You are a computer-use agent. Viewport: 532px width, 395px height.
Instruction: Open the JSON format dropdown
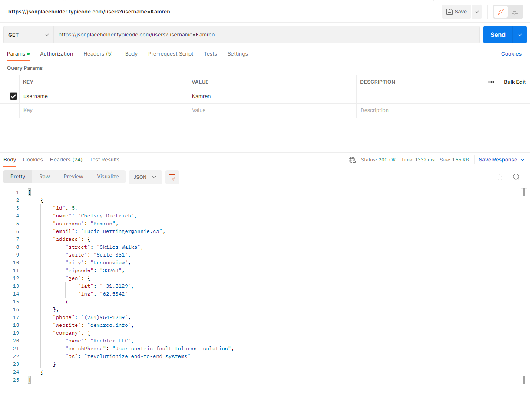[145, 177]
